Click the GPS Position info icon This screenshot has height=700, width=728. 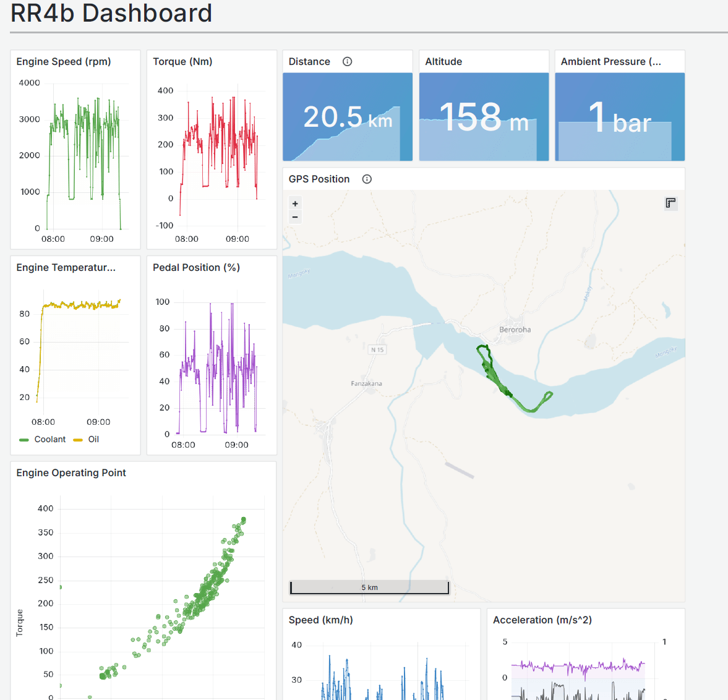(367, 179)
